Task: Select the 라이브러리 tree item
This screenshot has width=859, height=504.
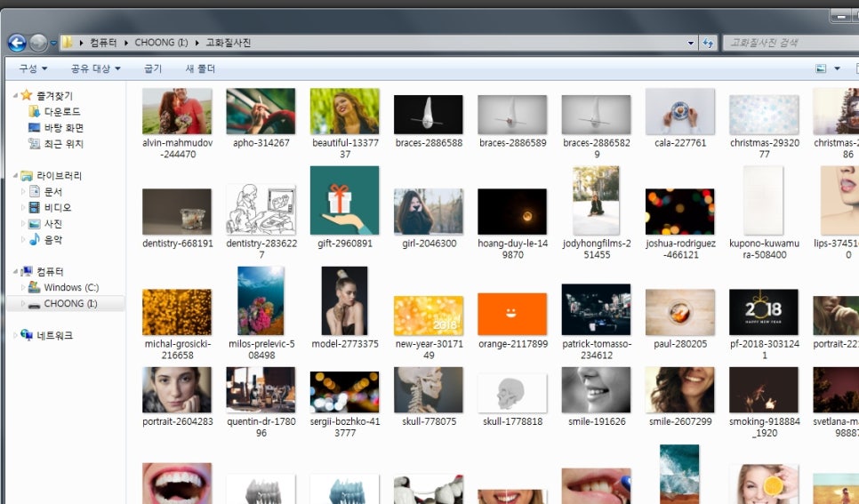Action: [59, 175]
